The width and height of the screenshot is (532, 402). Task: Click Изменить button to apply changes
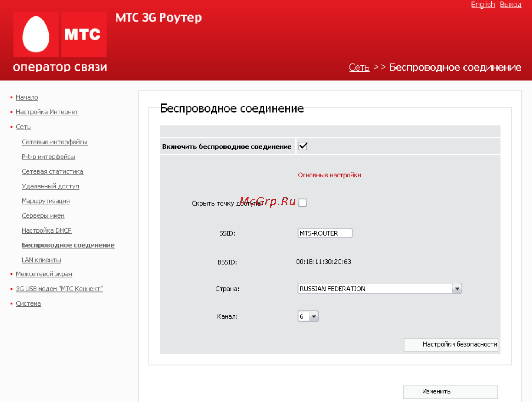[x=450, y=392]
